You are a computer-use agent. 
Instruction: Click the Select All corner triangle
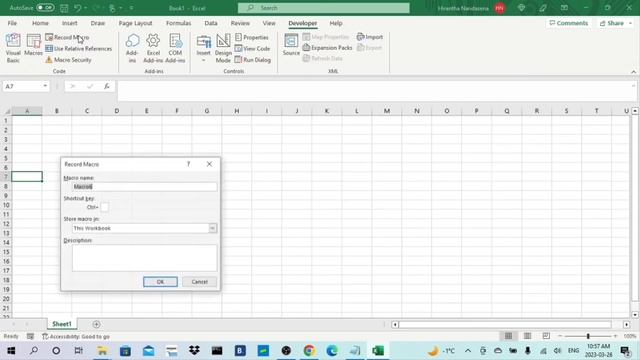7,111
